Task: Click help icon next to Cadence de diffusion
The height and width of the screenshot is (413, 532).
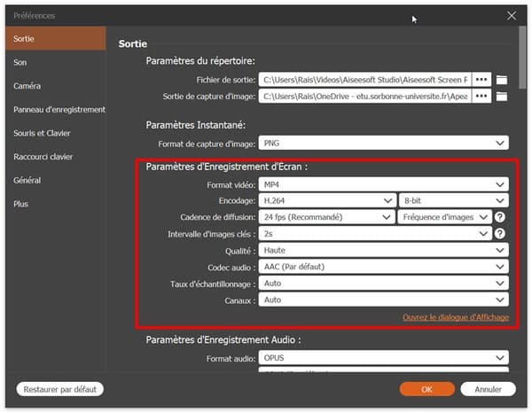Action: (x=500, y=217)
